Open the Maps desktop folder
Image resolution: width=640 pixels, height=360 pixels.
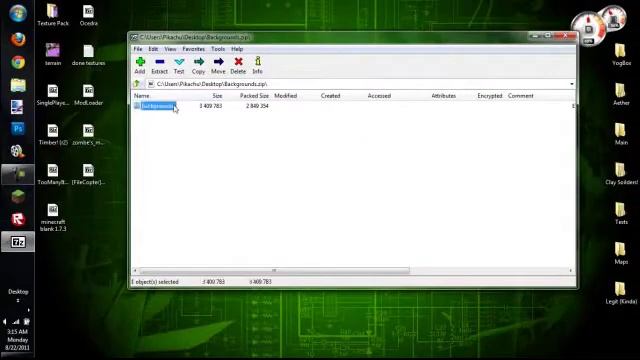(x=621, y=254)
